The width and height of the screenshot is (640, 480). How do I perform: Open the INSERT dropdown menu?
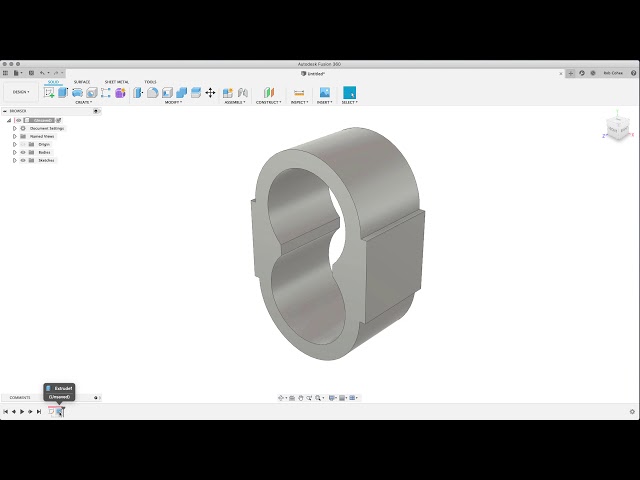(325, 102)
